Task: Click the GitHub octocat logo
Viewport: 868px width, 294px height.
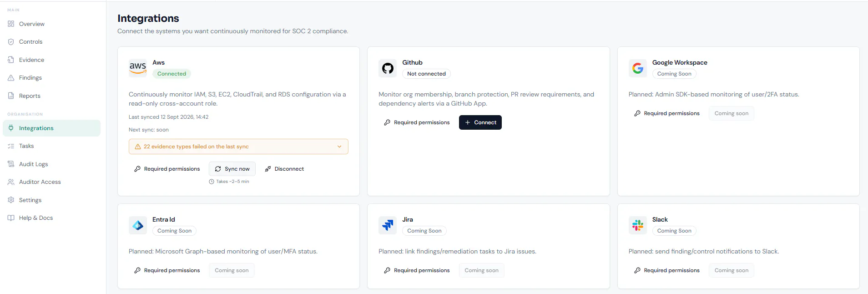Action: pyautogui.click(x=388, y=68)
